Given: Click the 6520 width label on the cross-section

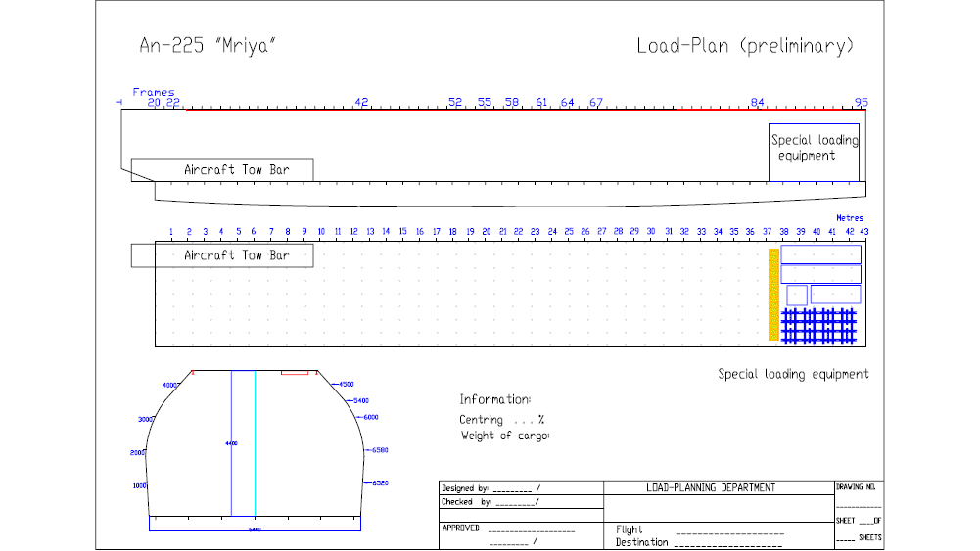Looking at the screenshot, I should [380, 482].
